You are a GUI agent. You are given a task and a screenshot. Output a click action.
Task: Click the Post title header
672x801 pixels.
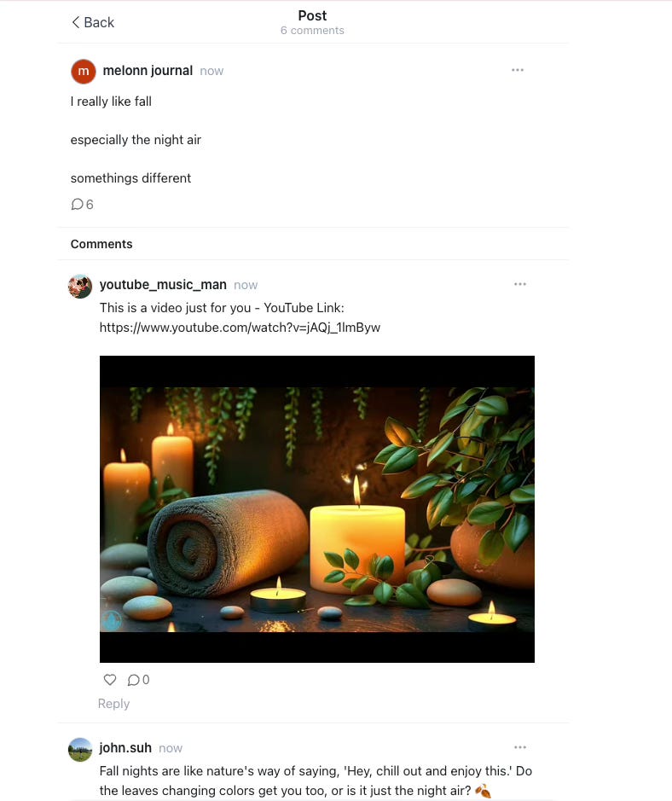tap(312, 16)
